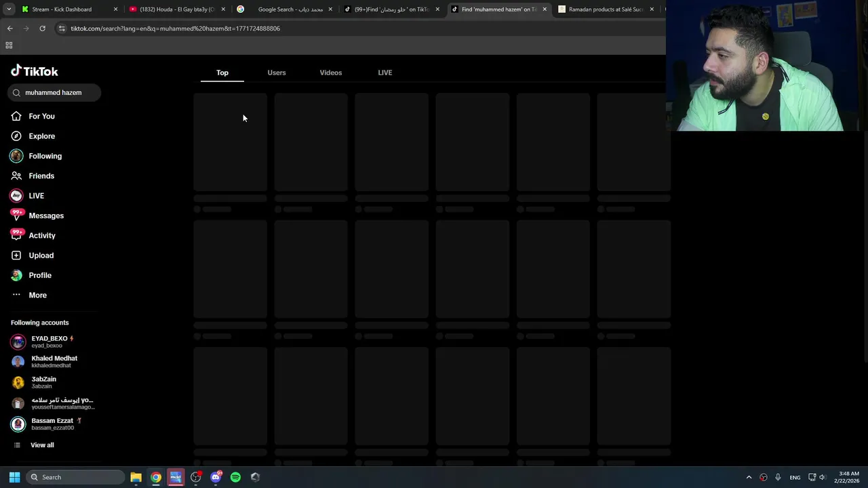Switch to the Users results tab

point(277,73)
